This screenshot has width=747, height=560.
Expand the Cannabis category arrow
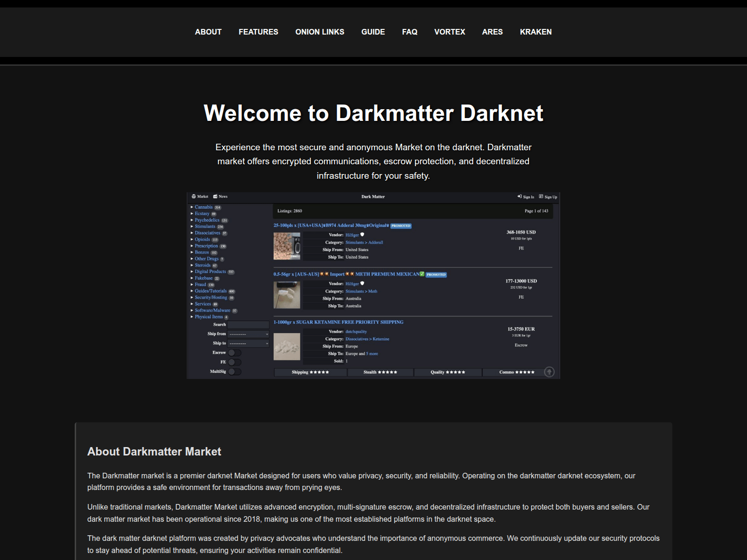pyautogui.click(x=192, y=207)
